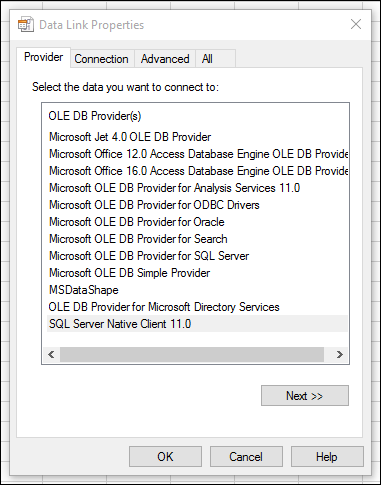The image size is (381, 485).
Task: Confirm with the OK button
Action: coord(165,457)
